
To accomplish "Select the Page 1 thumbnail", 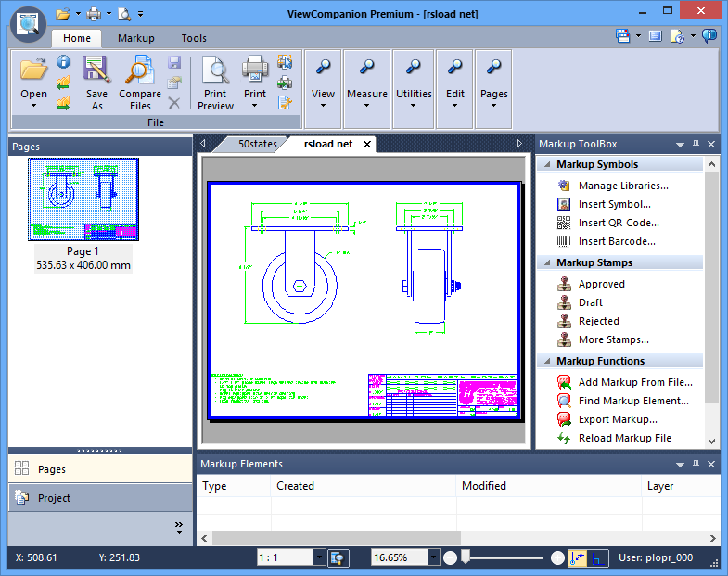I will [83, 199].
